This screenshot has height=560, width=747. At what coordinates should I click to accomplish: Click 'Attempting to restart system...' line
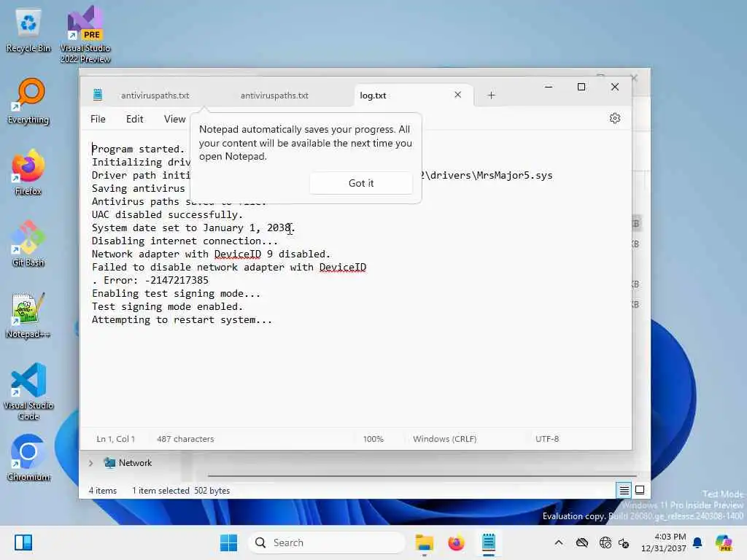[182, 319]
